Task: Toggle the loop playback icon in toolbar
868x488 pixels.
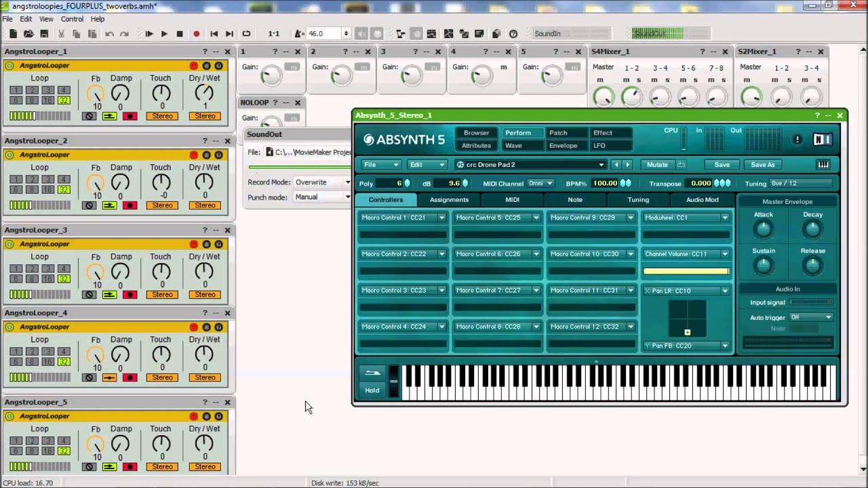Action: [x=246, y=34]
